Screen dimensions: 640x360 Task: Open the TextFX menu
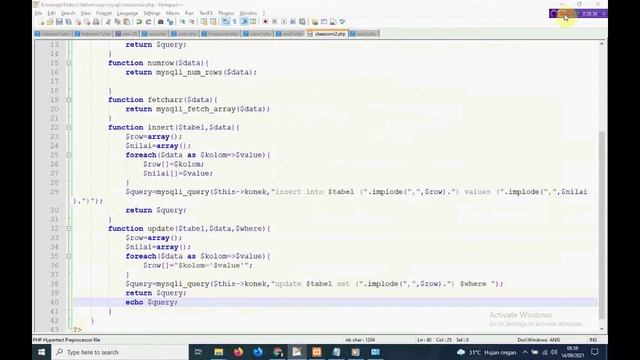(206, 13)
